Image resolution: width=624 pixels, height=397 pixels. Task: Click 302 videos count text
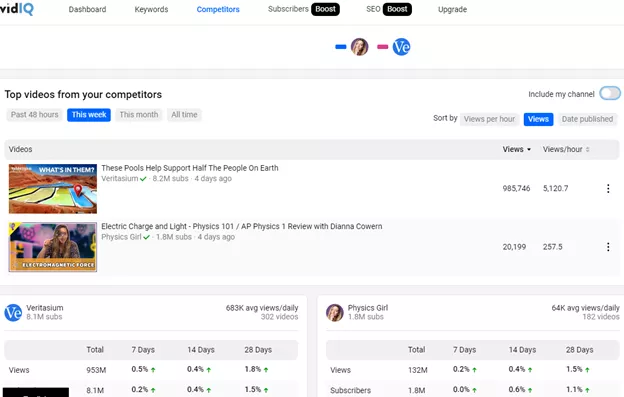click(279, 317)
